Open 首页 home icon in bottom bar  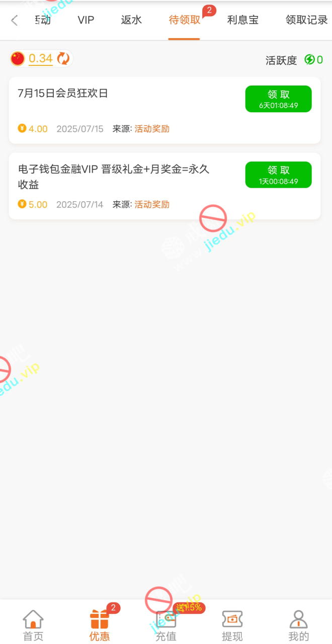pyautogui.click(x=33, y=619)
